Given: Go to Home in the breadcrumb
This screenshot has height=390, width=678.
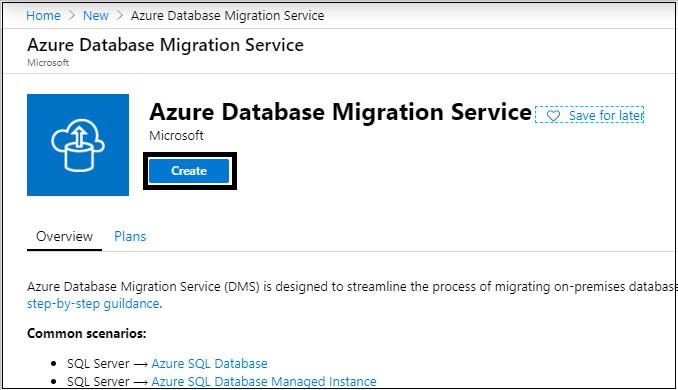Looking at the screenshot, I should point(43,16).
